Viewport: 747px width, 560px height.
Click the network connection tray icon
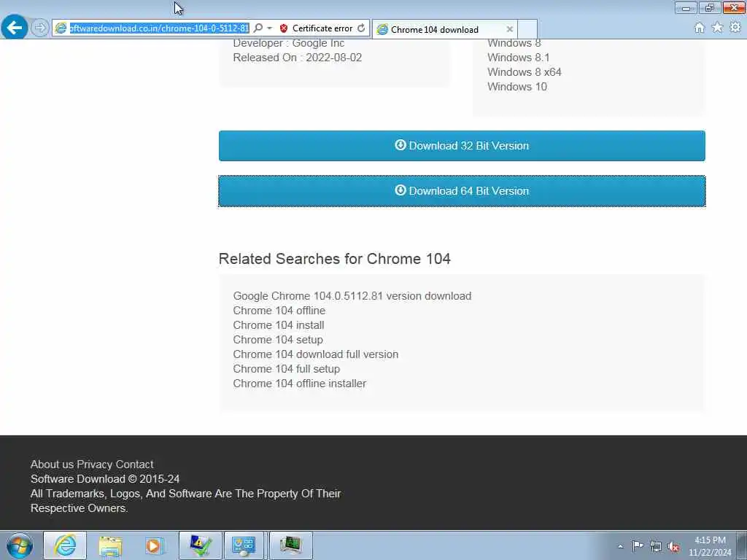tap(656, 546)
